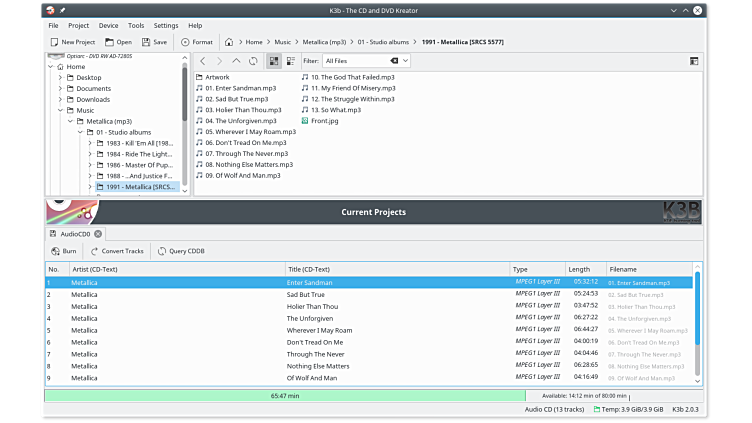Switch to detailed list view mode

tap(290, 61)
